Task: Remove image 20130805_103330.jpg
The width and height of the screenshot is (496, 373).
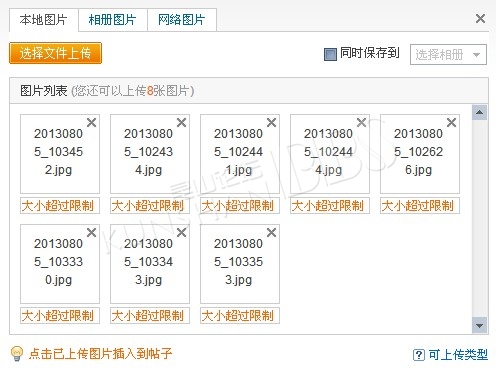Action: (x=91, y=232)
